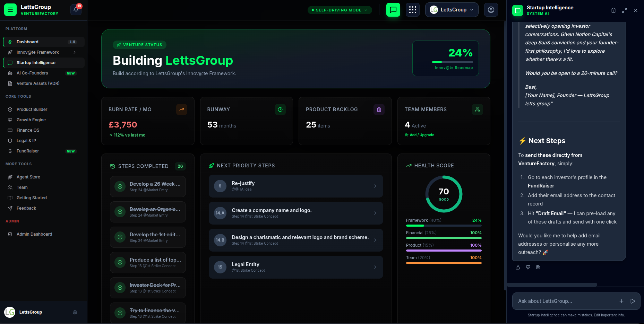The width and height of the screenshot is (644, 324).
Task: Click the runway clock icon
Action: point(280,110)
